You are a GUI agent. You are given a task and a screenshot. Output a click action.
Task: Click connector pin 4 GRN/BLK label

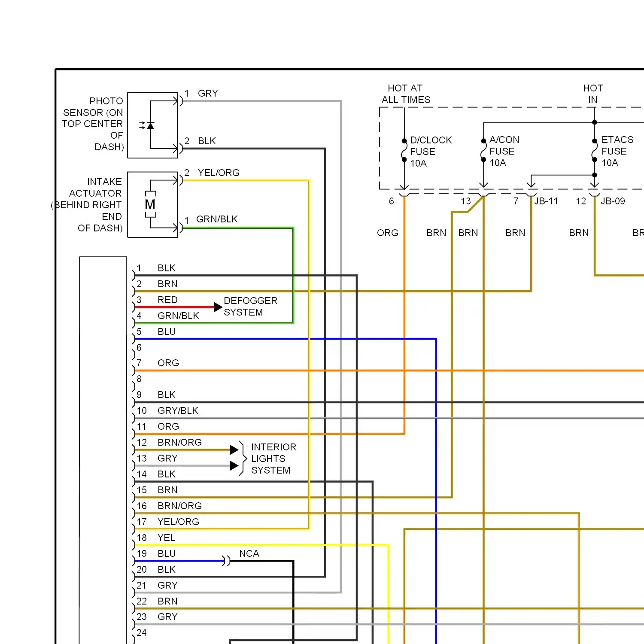click(x=178, y=316)
